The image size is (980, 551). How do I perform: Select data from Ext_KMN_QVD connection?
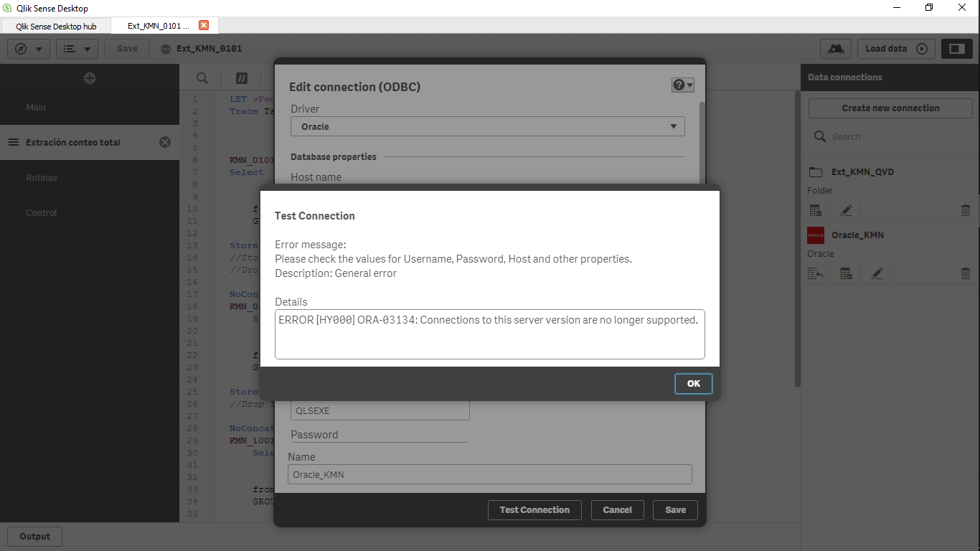point(815,210)
